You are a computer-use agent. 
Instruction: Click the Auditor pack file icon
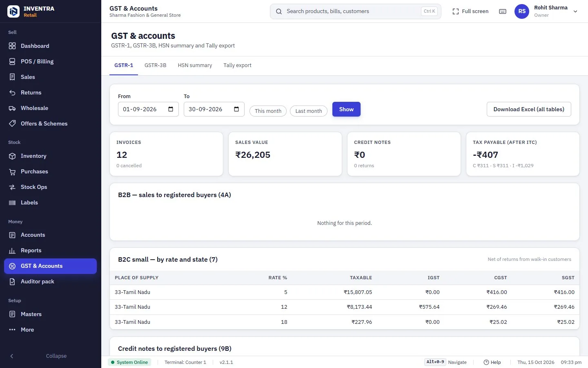pyautogui.click(x=12, y=281)
